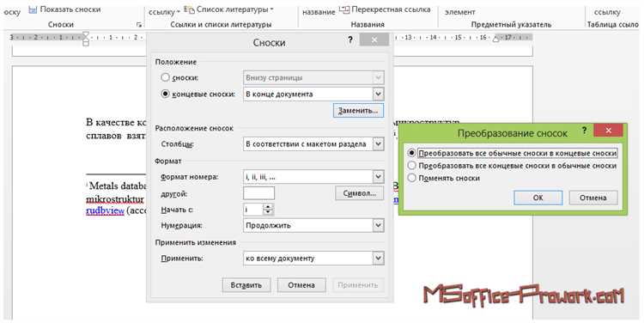Close the Сноски dialog
The image size is (644, 323).
point(374,40)
